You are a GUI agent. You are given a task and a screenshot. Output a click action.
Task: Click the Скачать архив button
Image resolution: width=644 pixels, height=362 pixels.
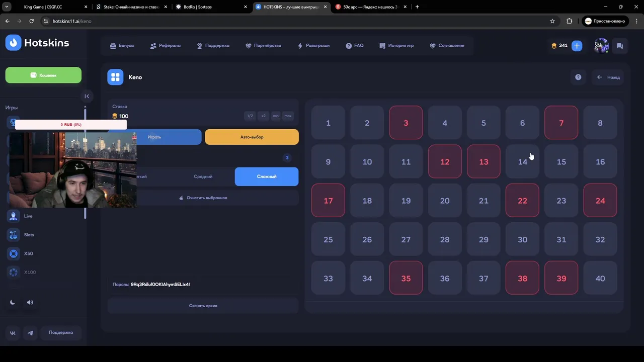pyautogui.click(x=203, y=306)
